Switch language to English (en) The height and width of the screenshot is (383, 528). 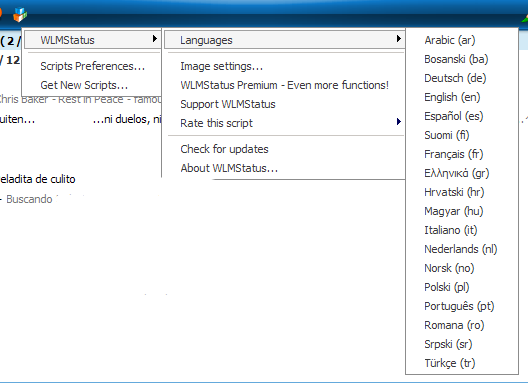click(x=462, y=97)
